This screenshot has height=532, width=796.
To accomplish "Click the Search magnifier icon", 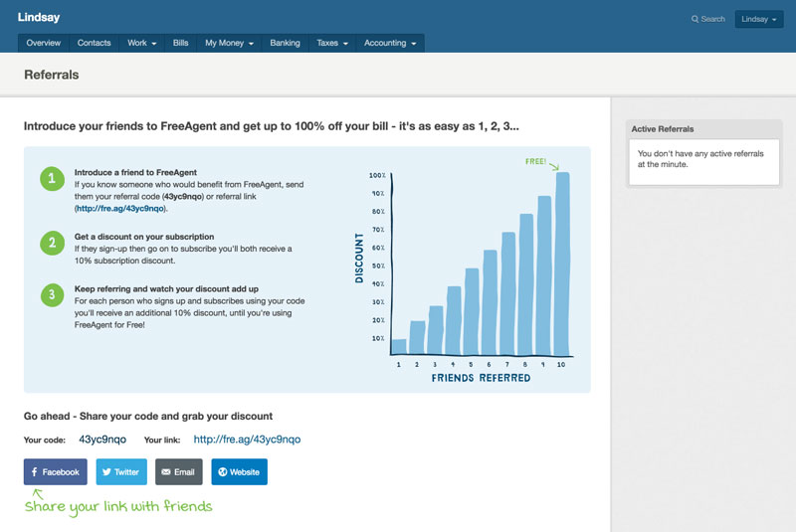I will (695, 19).
